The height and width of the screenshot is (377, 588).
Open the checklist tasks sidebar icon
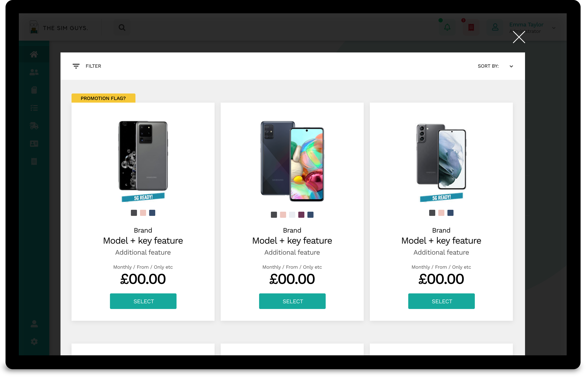[x=34, y=108]
